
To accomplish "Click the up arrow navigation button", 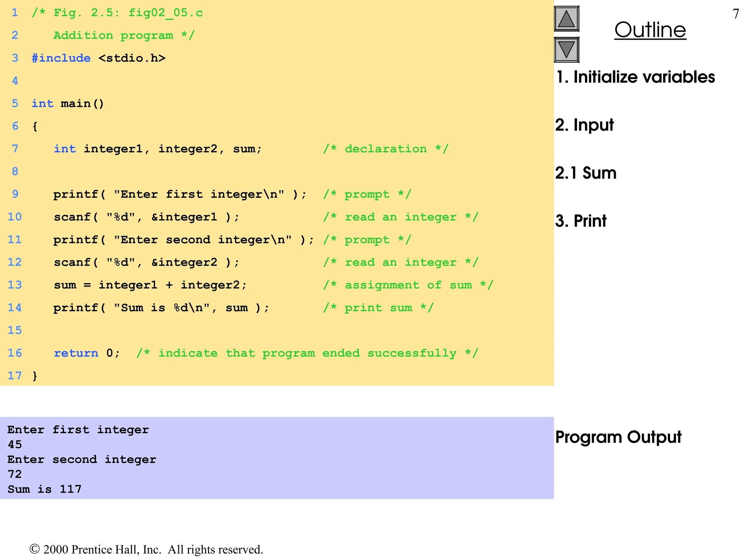I will (x=566, y=19).
